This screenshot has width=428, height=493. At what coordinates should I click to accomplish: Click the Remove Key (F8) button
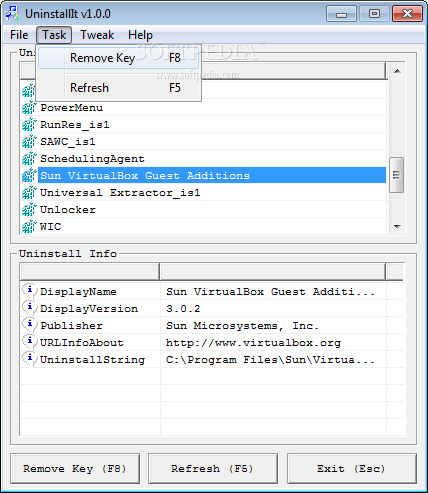(x=75, y=468)
